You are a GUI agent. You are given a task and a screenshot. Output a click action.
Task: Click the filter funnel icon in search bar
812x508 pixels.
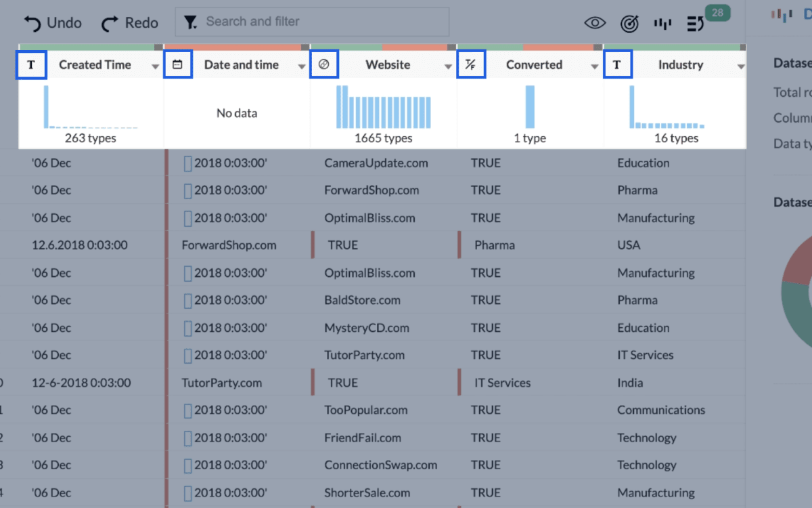coord(191,22)
